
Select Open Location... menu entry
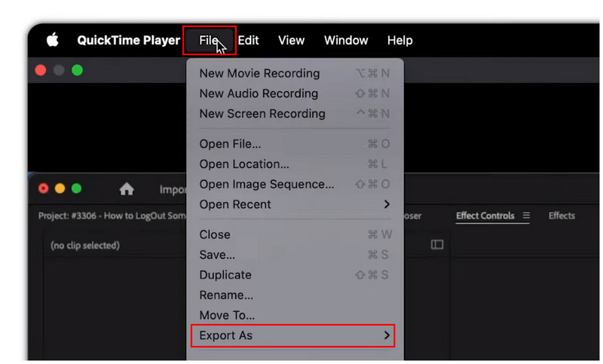295,164
